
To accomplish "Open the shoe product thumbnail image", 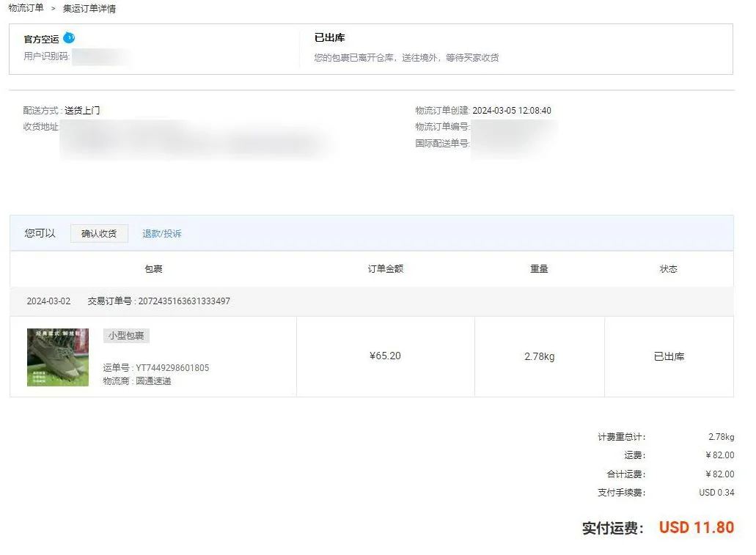I will click(58, 357).
